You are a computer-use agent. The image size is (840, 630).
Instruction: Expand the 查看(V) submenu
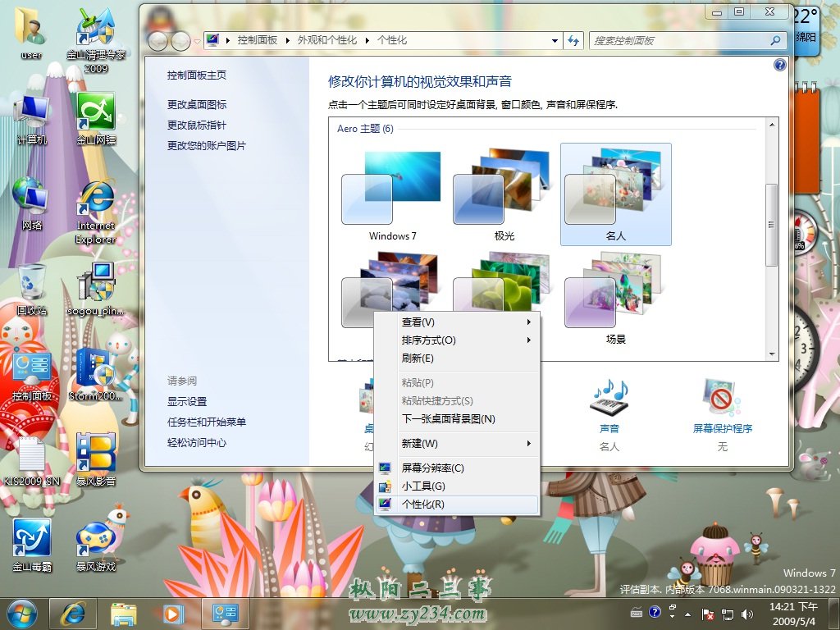tap(457, 322)
